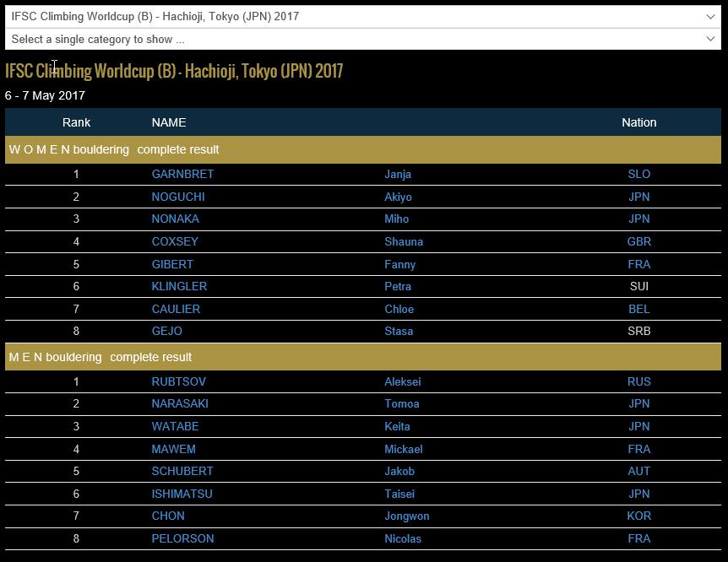Open the 'Select a single category' dropdown
This screenshot has height=562, width=728.
[362, 40]
